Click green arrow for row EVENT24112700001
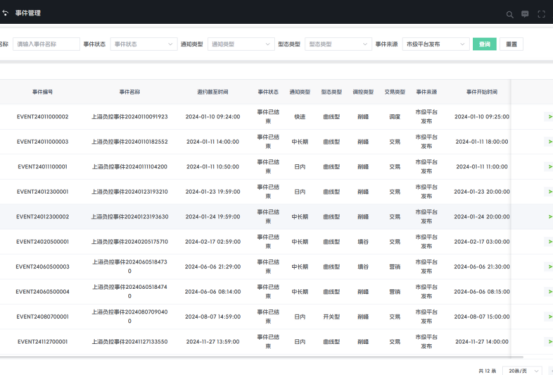This screenshot has width=554, height=375. pos(550,342)
